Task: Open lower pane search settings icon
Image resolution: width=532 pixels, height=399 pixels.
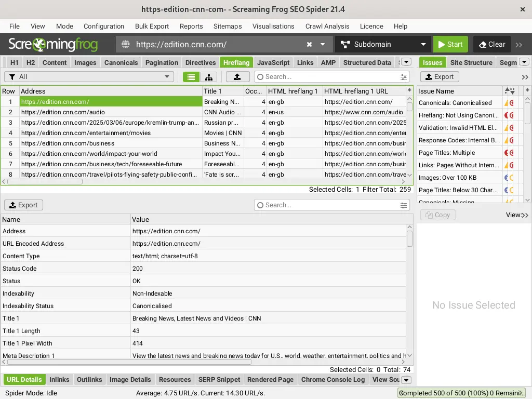Action: 404,205
